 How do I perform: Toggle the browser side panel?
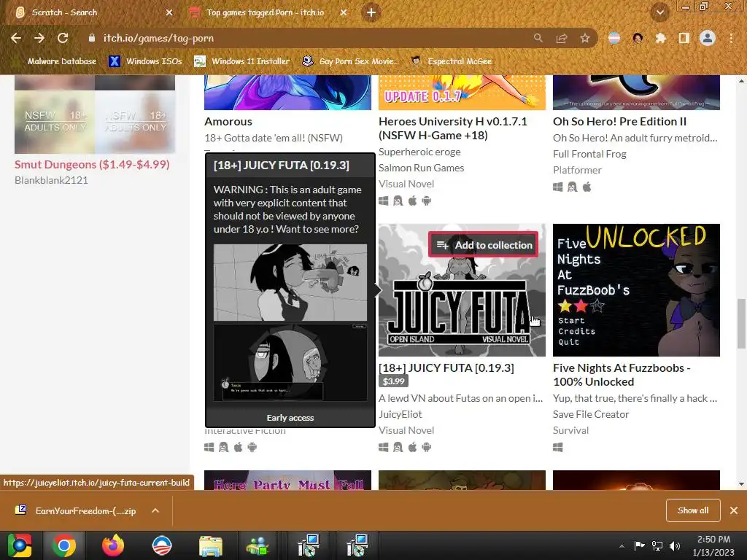point(684,38)
